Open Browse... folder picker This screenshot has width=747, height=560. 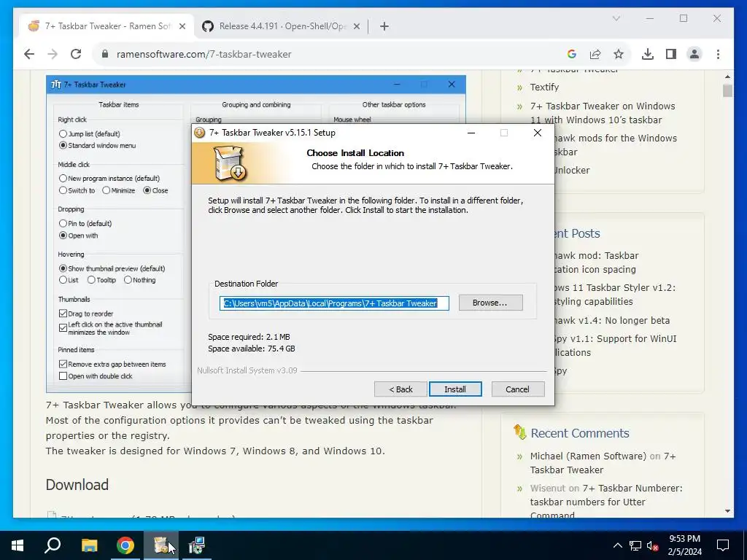[490, 303]
